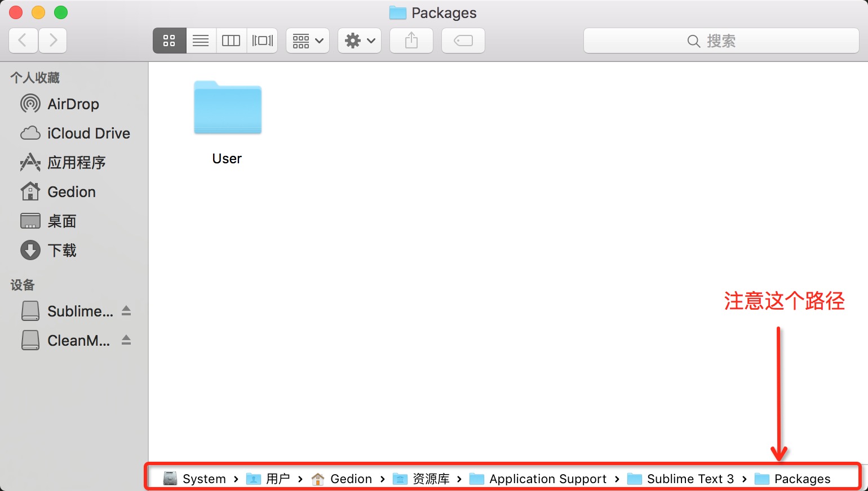The width and height of the screenshot is (868, 491).
Task: Open the item arrangement dropdown
Action: coord(308,41)
